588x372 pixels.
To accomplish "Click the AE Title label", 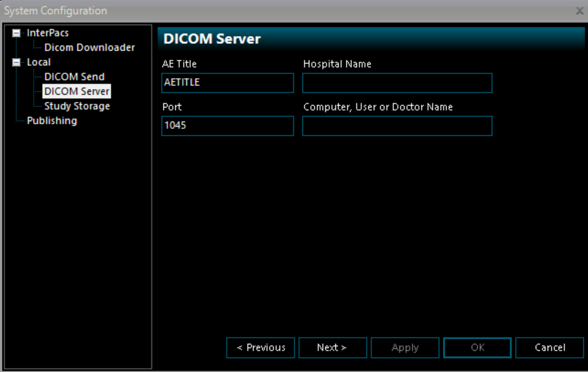I will point(179,64).
